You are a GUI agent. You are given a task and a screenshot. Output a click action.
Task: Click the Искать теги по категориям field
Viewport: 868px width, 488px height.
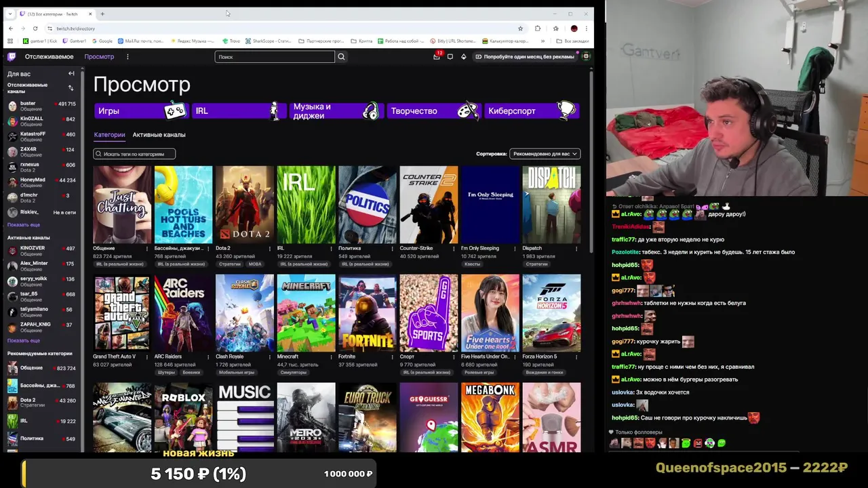(x=134, y=154)
